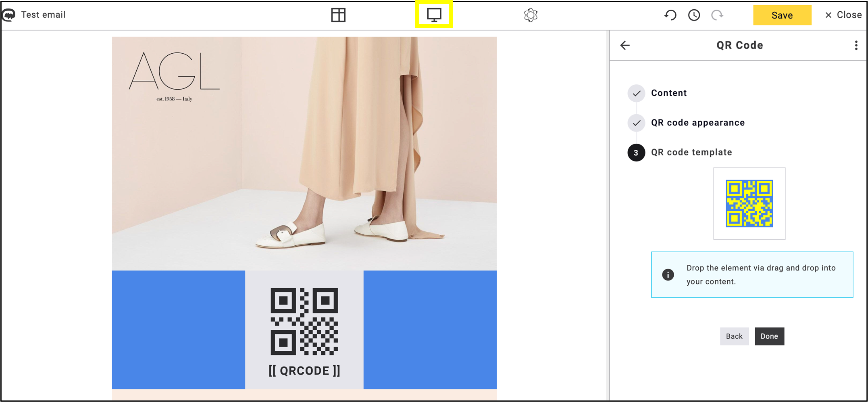Click the Done button

(x=769, y=336)
